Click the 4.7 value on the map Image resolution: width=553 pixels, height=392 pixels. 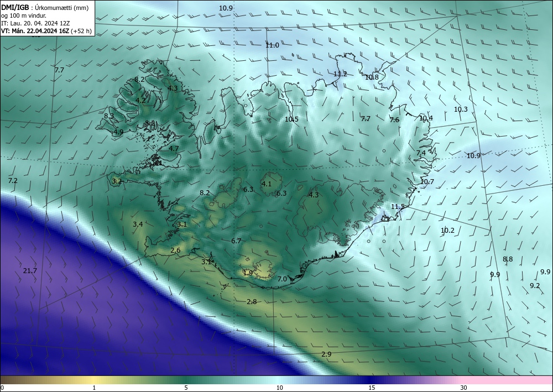click(x=174, y=149)
